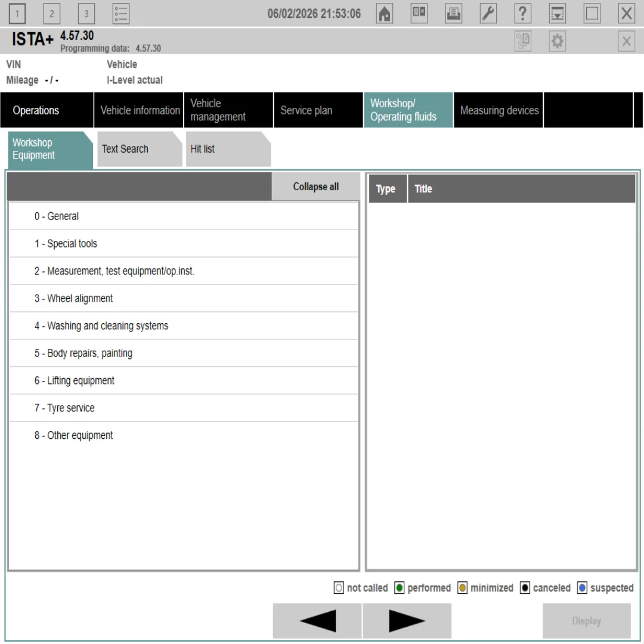Open the session comparison/media icon

point(419,14)
